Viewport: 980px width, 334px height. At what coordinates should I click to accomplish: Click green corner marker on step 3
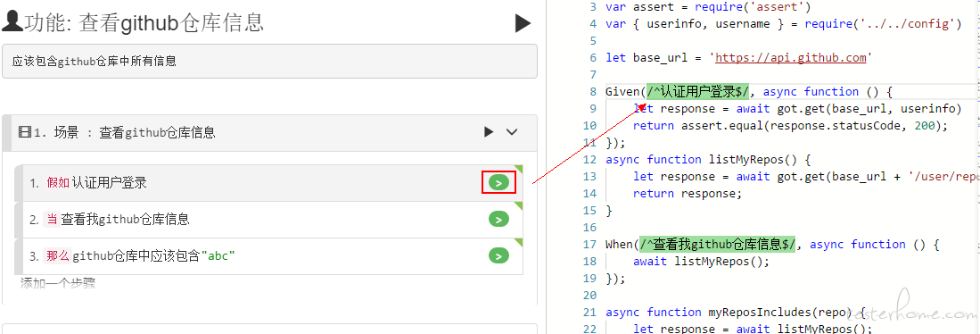click(x=518, y=241)
